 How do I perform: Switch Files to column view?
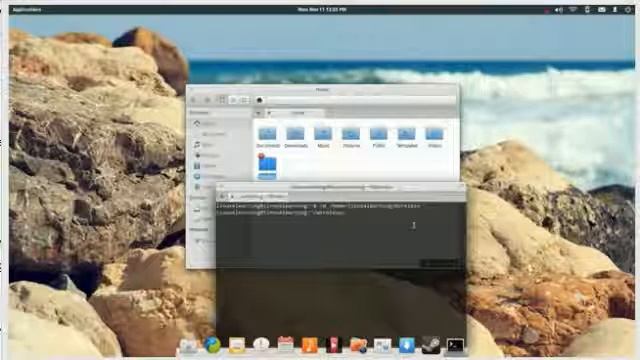245,100
